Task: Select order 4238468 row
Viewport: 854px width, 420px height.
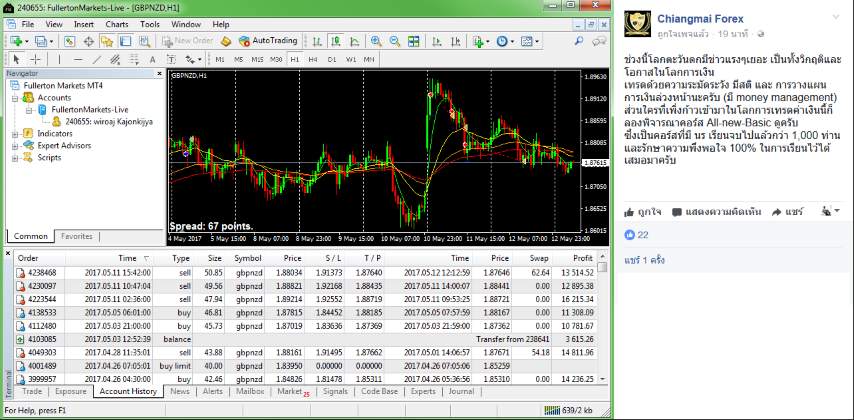Action: coord(306,272)
